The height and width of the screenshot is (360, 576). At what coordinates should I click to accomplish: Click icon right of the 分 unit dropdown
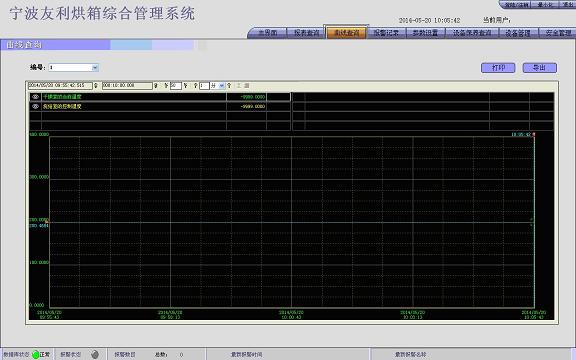pyautogui.click(x=229, y=86)
